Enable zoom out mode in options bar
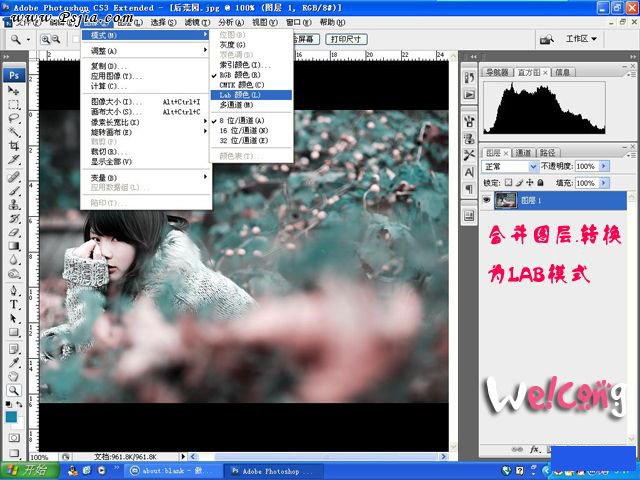The width and height of the screenshot is (640, 480). pyautogui.click(x=56, y=39)
